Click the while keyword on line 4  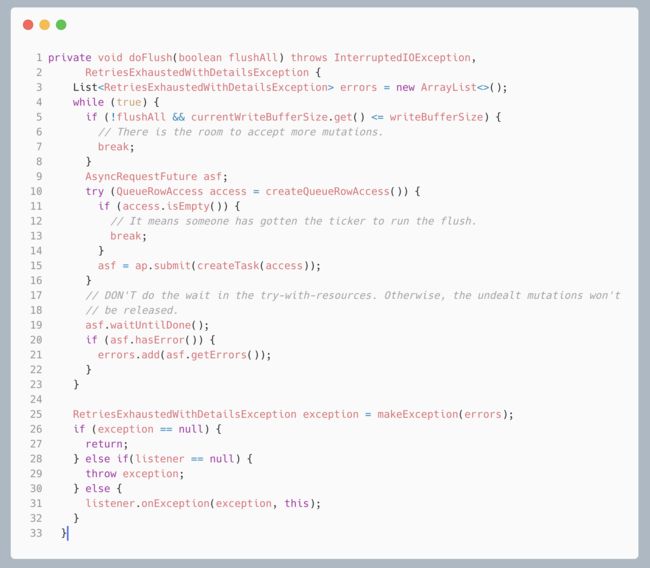88,102
